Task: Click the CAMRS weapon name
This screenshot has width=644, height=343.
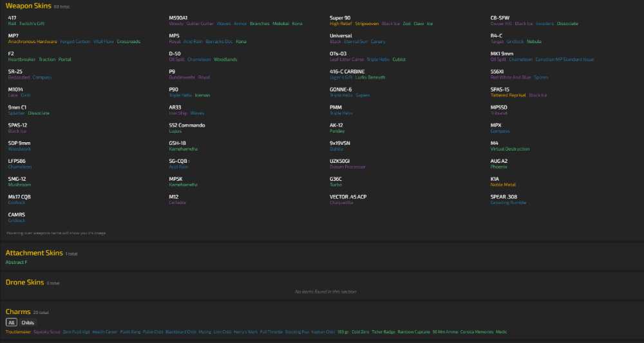Action: click(x=17, y=214)
